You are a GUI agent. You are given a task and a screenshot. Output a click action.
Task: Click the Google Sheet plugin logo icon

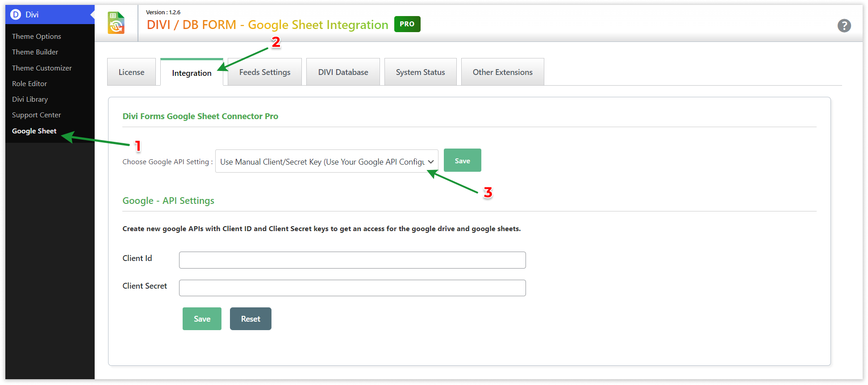(116, 23)
